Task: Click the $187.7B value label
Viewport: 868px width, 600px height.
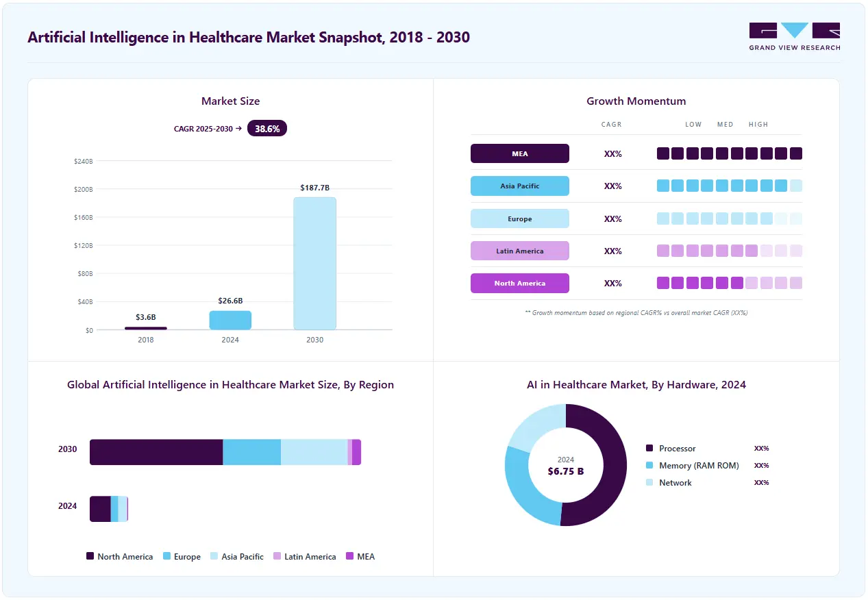Action: pyautogui.click(x=315, y=187)
